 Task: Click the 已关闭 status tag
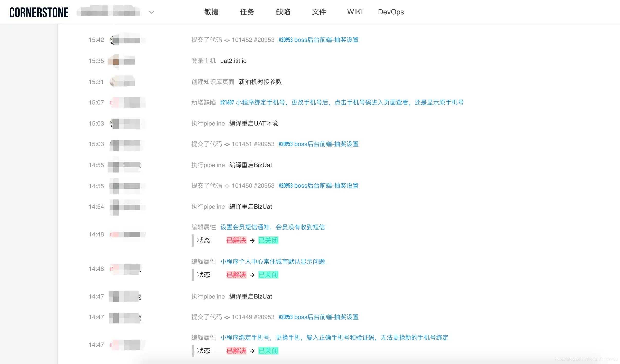pos(268,241)
